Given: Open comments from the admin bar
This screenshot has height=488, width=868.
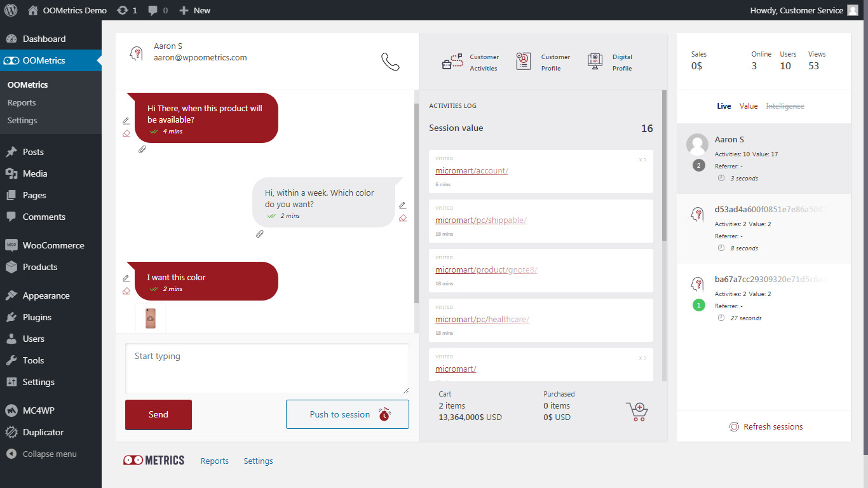Looking at the screenshot, I should coord(158,10).
